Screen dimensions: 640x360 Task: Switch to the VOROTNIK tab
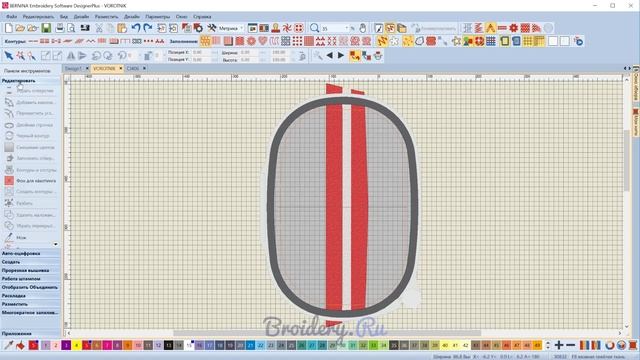pos(104,69)
